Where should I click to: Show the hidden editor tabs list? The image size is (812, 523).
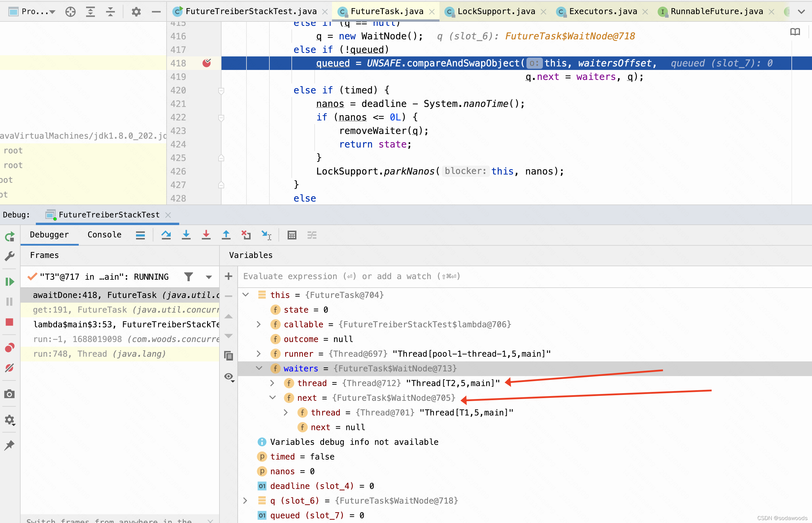pyautogui.click(x=801, y=11)
